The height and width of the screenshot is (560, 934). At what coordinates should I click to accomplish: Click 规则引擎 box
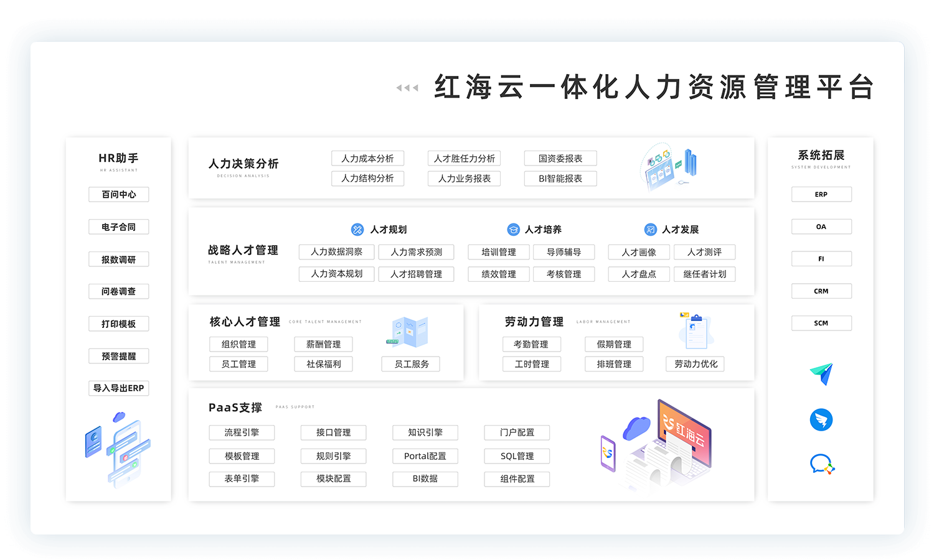pos(334,456)
